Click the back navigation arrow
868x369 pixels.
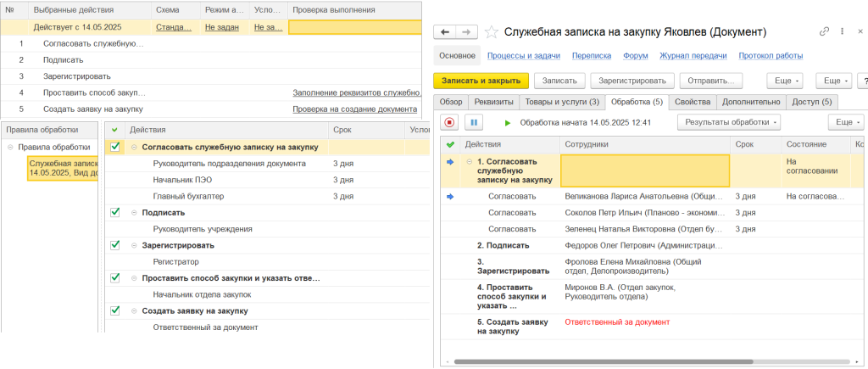pyautogui.click(x=444, y=32)
